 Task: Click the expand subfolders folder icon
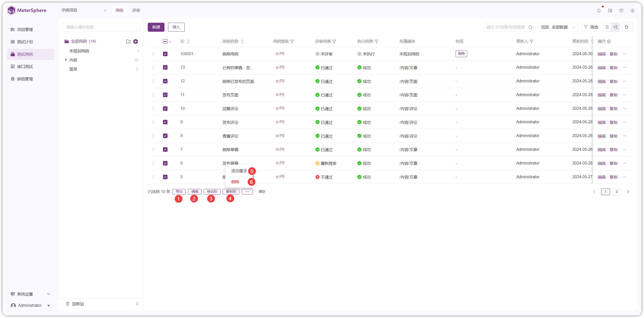click(129, 41)
